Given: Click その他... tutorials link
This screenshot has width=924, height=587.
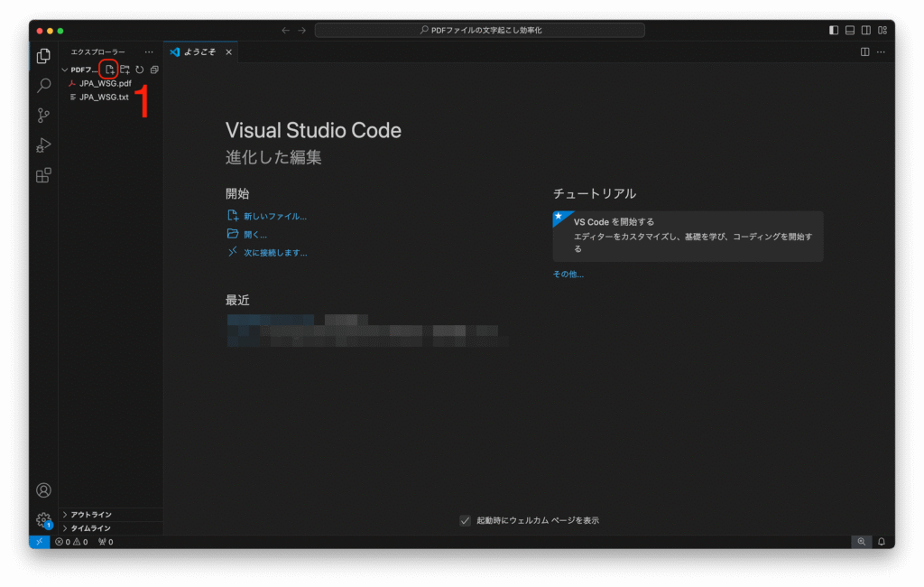Looking at the screenshot, I should (568, 274).
